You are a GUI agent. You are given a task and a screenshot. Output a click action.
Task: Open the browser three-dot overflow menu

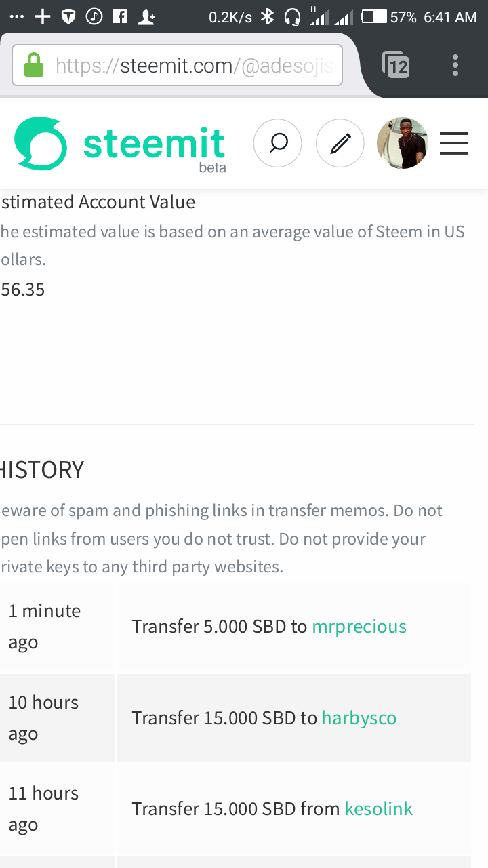point(455,65)
